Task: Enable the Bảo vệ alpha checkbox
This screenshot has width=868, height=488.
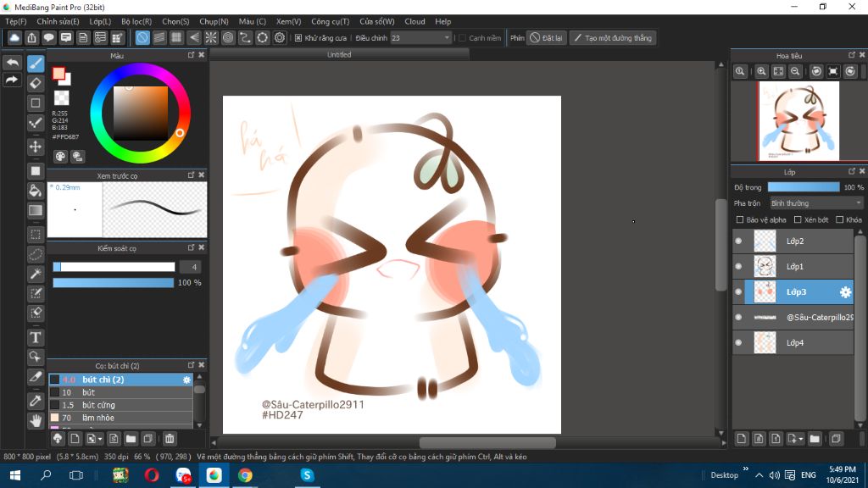Action: pyautogui.click(x=739, y=219)
